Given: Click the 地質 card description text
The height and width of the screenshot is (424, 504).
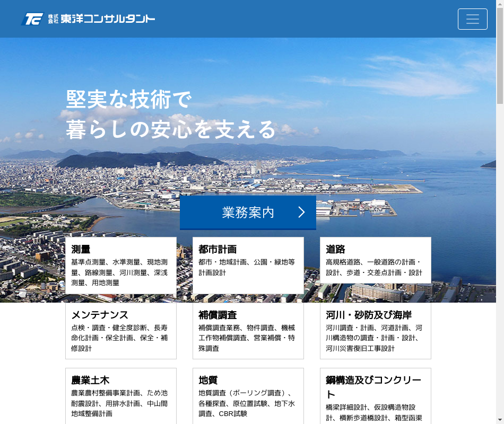Looking at the screenshot, I should [247, 403].
